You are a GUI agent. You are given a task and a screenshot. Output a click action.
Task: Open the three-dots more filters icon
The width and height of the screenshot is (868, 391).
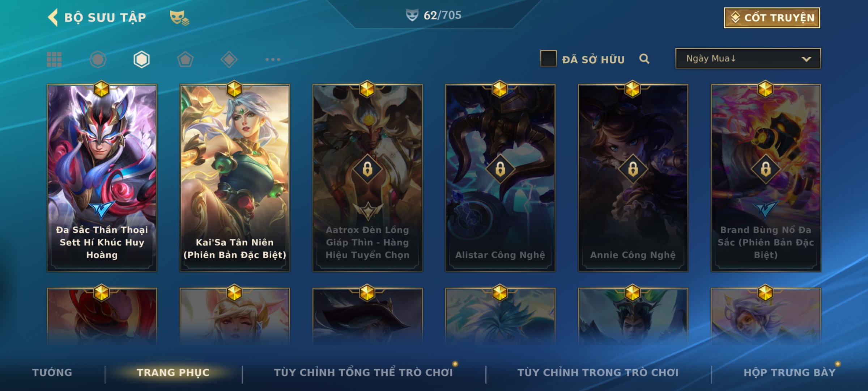tap(273, 59)
